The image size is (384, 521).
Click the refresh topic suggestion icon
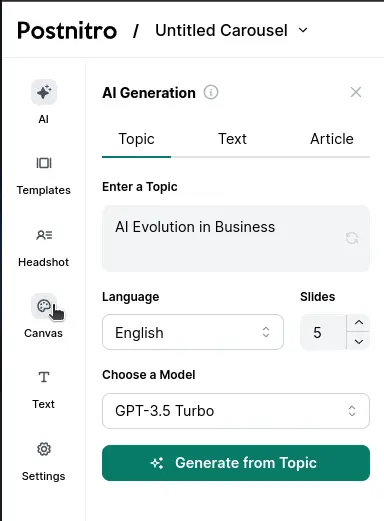point(352,238)
